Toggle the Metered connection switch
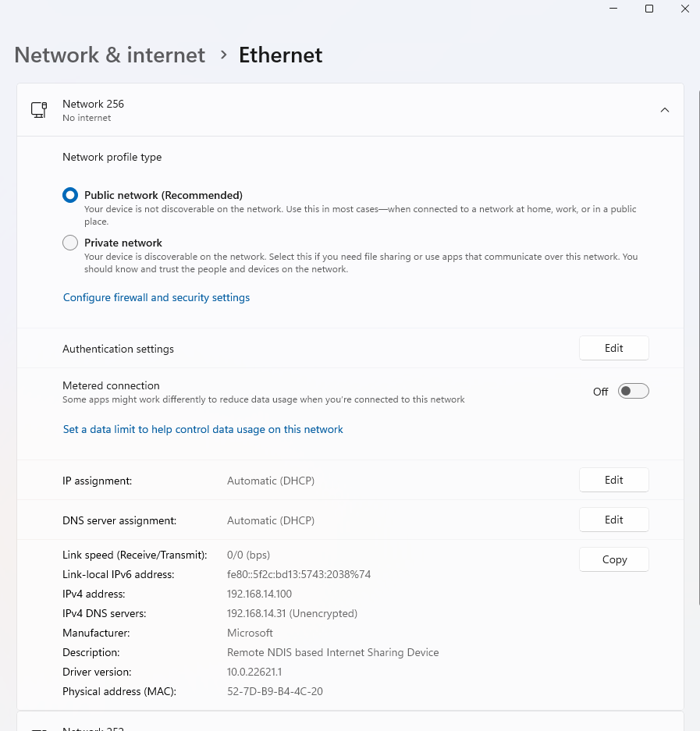This screenshot has height=731, width=700. click(633, 391)
